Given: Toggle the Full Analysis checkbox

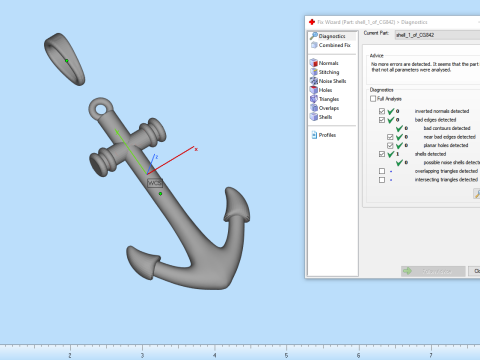Looking at the screenshot, I should click(373, 99).
